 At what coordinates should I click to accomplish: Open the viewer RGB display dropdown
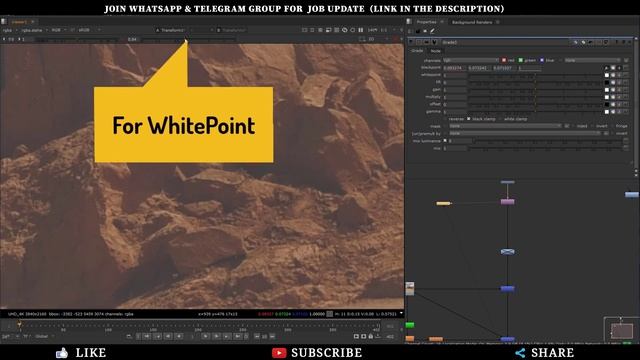tap(58, 30)
